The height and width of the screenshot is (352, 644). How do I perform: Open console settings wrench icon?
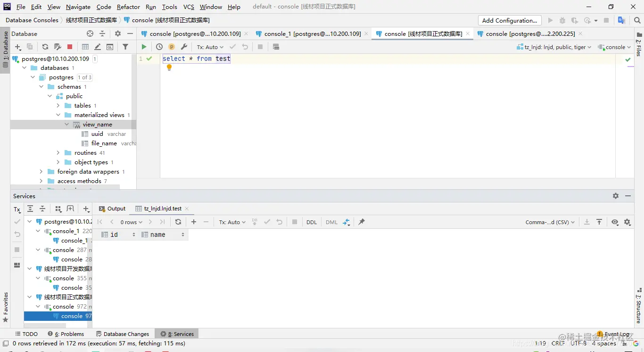click(x=184, y=47)
